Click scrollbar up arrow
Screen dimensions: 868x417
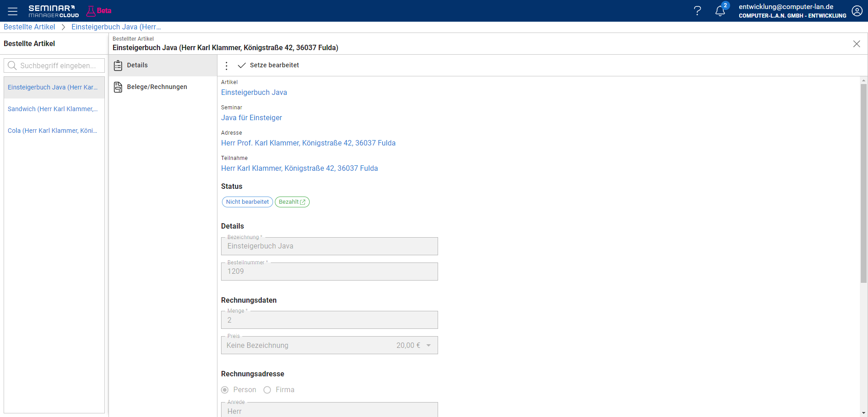tap(863, 80)
